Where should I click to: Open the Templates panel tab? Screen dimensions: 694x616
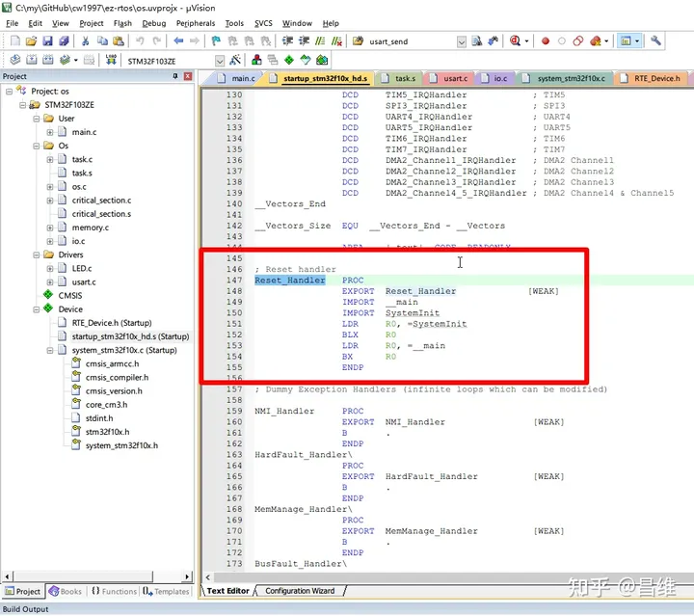tap(166, 591)
